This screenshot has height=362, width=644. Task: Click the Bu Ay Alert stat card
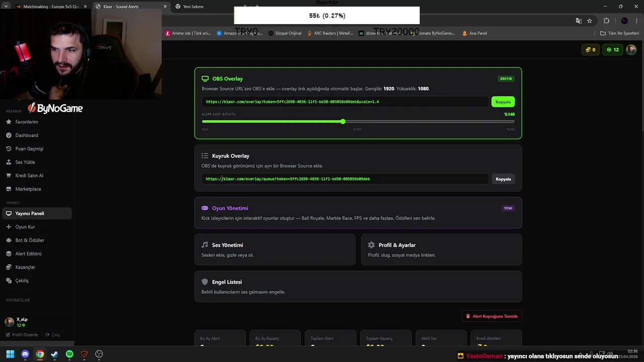click(220, 338)
